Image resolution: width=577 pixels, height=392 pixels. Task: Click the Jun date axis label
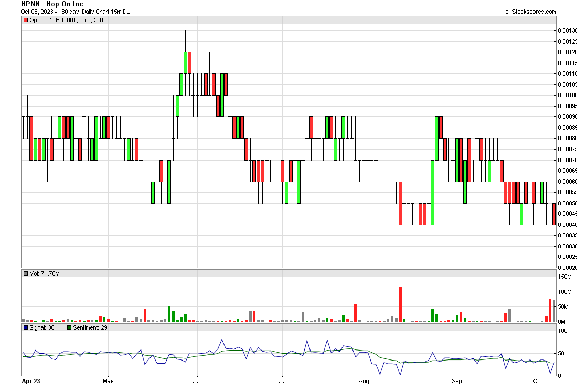click(x=197, y=381)
